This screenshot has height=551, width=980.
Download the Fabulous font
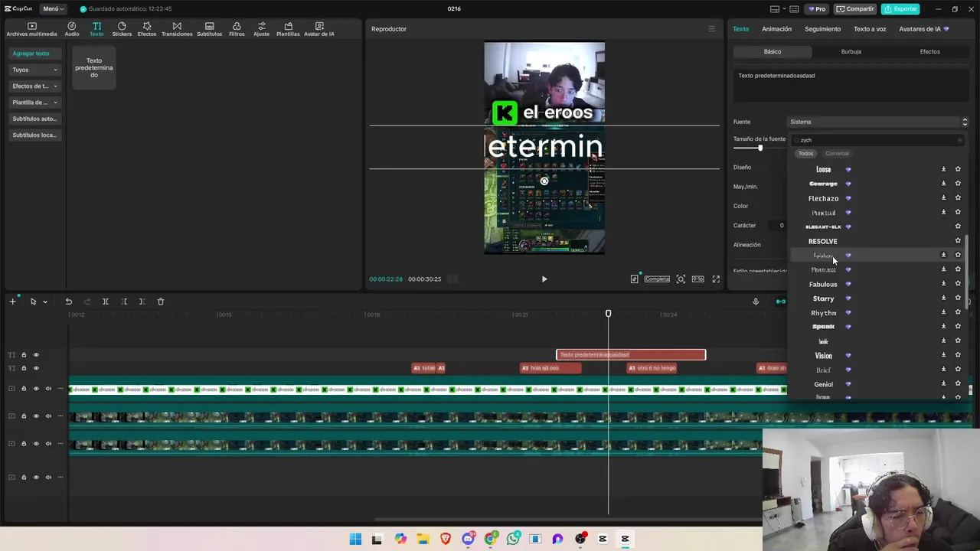pos(943,283)
